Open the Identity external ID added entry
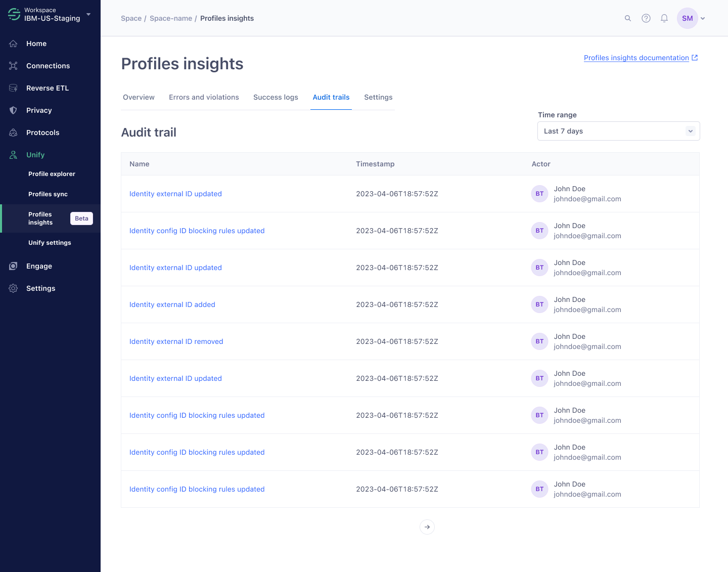This screenshot has height=572, width=728. [172, 304]
